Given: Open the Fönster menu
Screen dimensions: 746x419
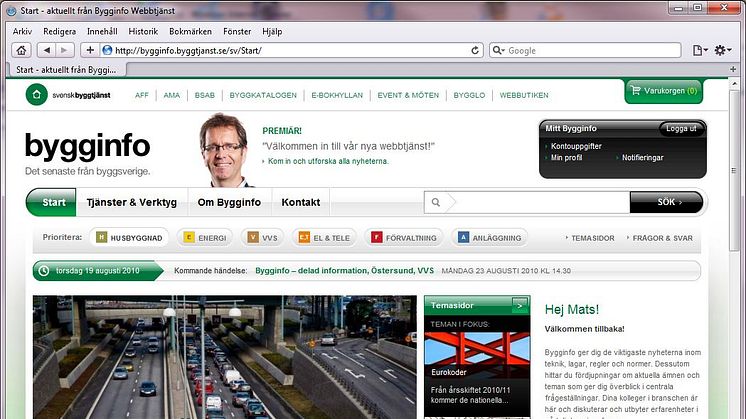Looking at the screenshot, I should (237, 31).
